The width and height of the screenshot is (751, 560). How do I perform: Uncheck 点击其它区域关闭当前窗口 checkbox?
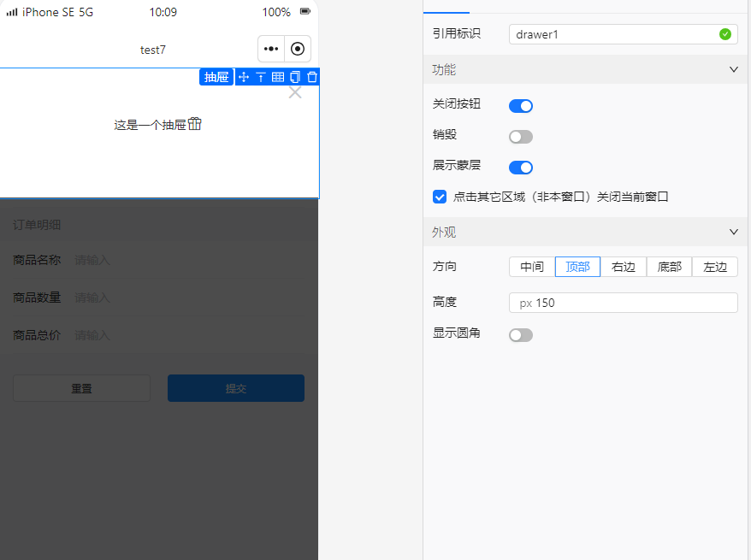pos(439,197)
